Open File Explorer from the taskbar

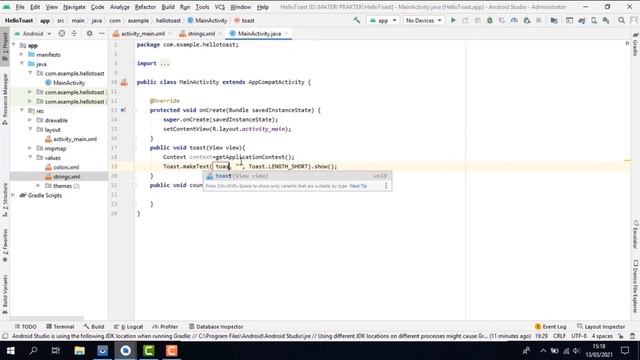point(80,351)
